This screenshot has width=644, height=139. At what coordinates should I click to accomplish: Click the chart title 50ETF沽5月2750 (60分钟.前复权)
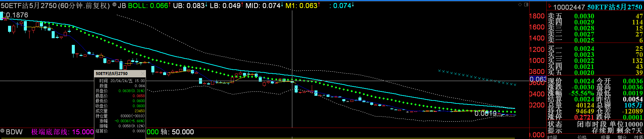point(55,6)
